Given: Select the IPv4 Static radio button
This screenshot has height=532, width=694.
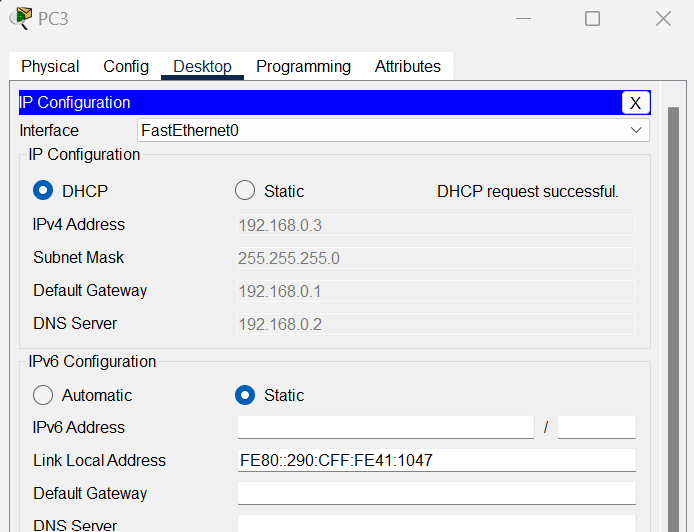Looking at the screenshot, I should (245, 190).
